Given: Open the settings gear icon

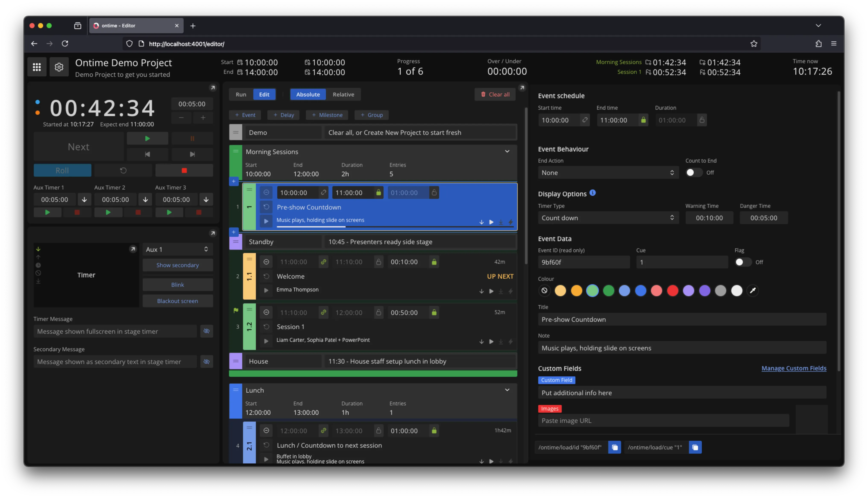Looking at the screenshot, I should pyautogui.click(x=59, y=67).
